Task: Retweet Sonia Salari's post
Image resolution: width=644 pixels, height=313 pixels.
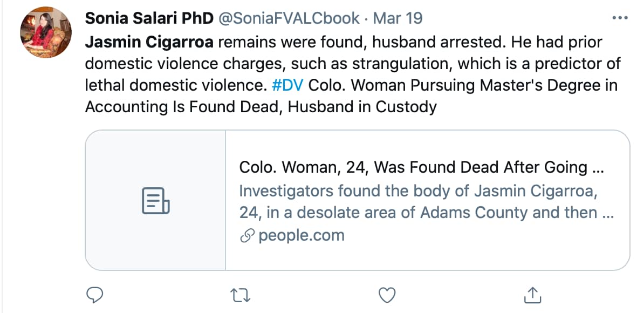Action: (x=238, y=295)
